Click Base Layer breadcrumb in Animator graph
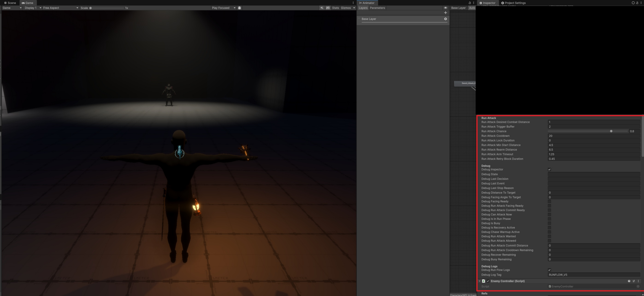This screenshot has height=296, width=644. coord(458,8)
